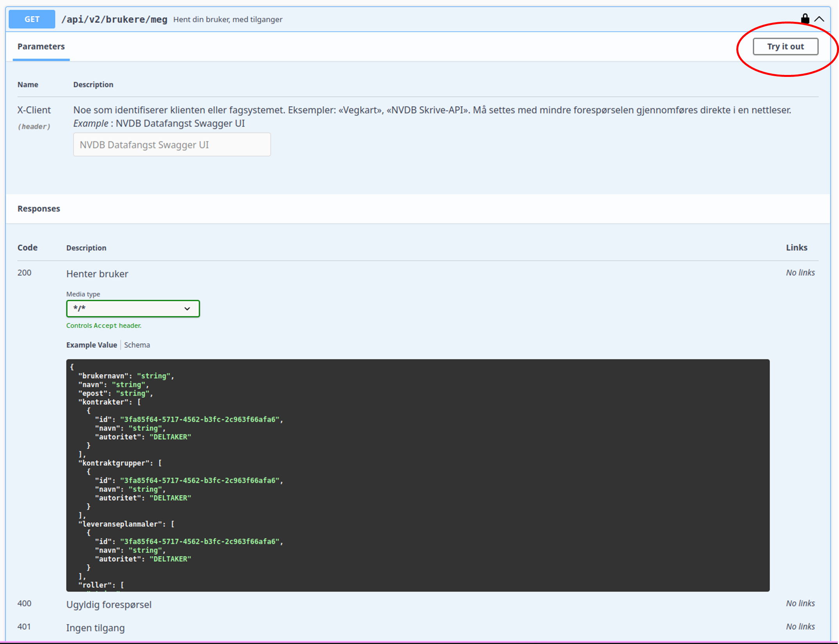Click the Responses section heading
This screenshot has width=839, height=644.
(39, 208)
